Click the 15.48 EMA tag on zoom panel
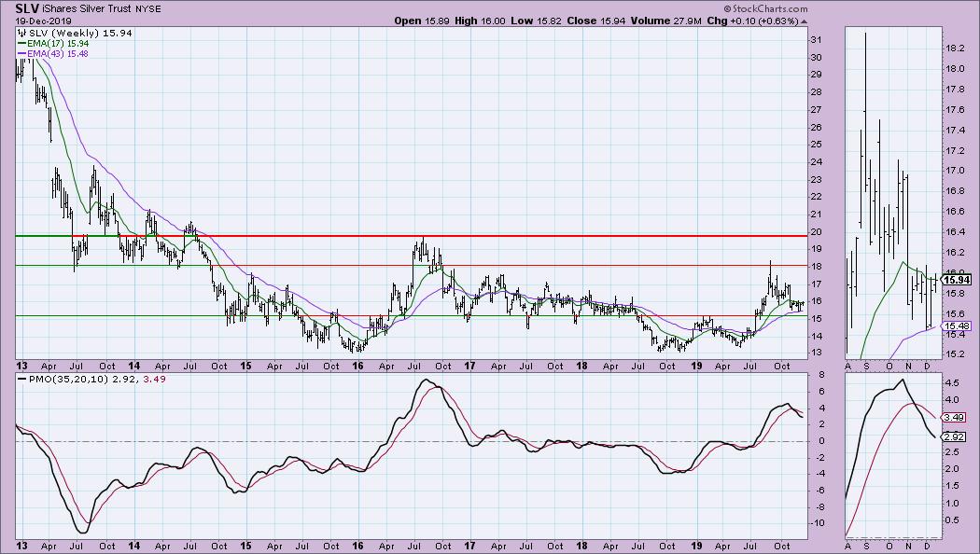 957,326
